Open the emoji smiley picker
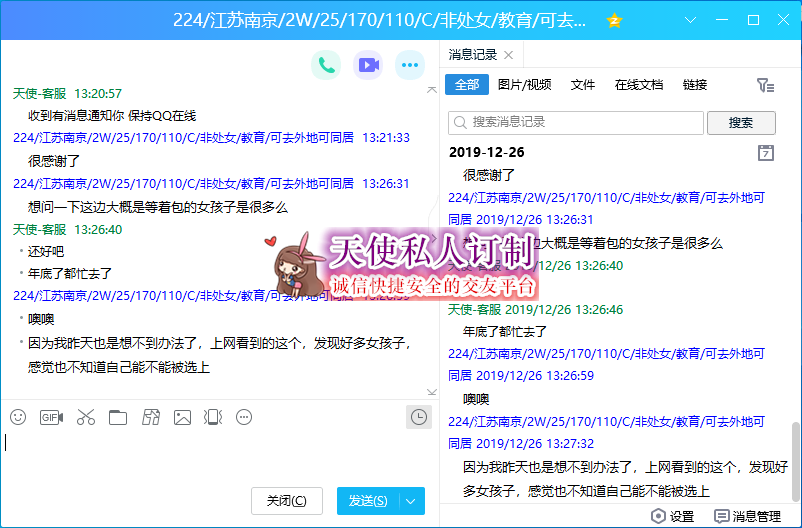Screen dimensions: 802x528 click(x=18, y=417)
